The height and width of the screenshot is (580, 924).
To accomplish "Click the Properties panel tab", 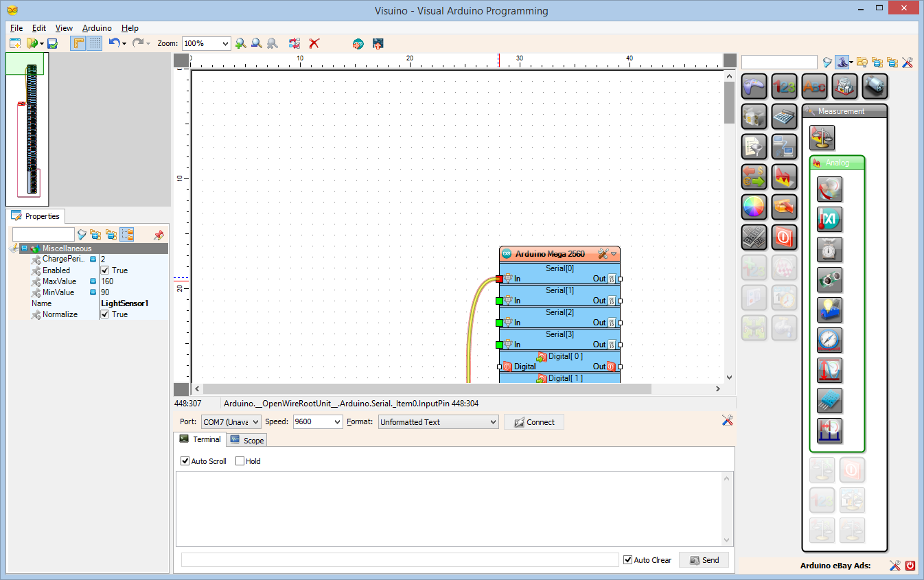I will pyautogui.click(x=36, y=216).
